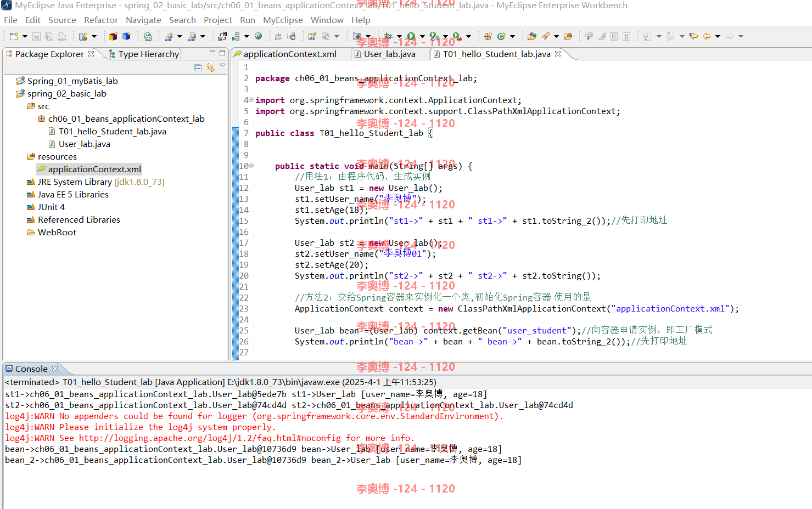Viewport: 812px width, 509px height.
Task: Open External Tools dropdown arrow
Action: click(x=468, y=36)
